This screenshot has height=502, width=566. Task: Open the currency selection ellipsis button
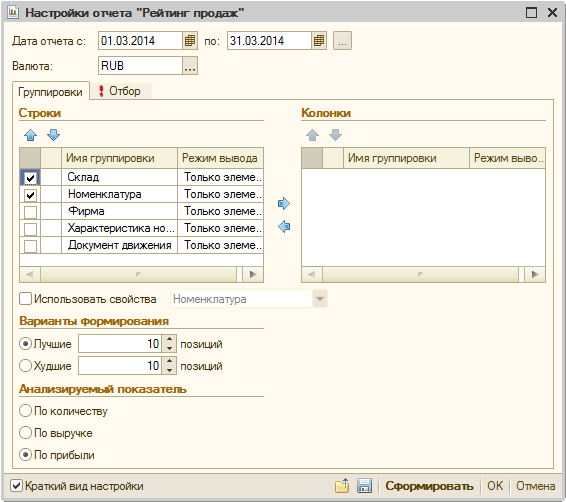190,66
